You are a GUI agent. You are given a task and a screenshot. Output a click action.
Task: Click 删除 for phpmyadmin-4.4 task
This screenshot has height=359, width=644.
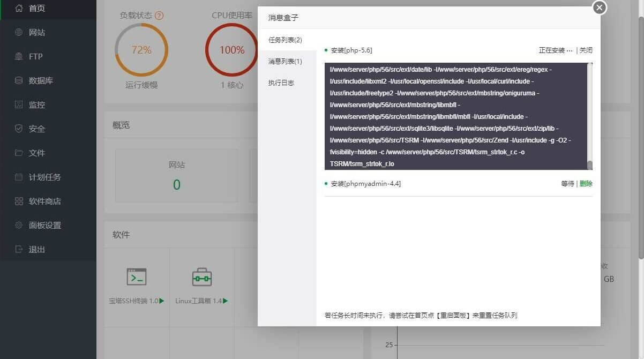pos(586,184)
